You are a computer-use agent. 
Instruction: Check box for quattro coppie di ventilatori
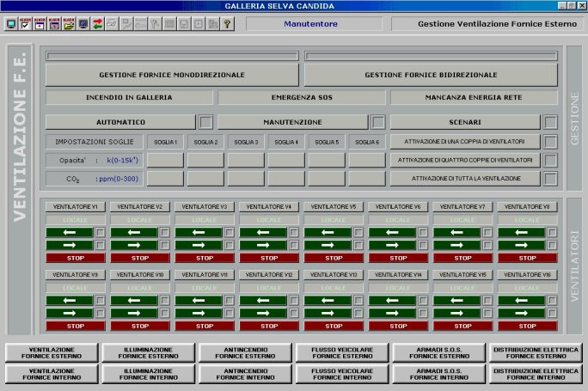(550, 160)
